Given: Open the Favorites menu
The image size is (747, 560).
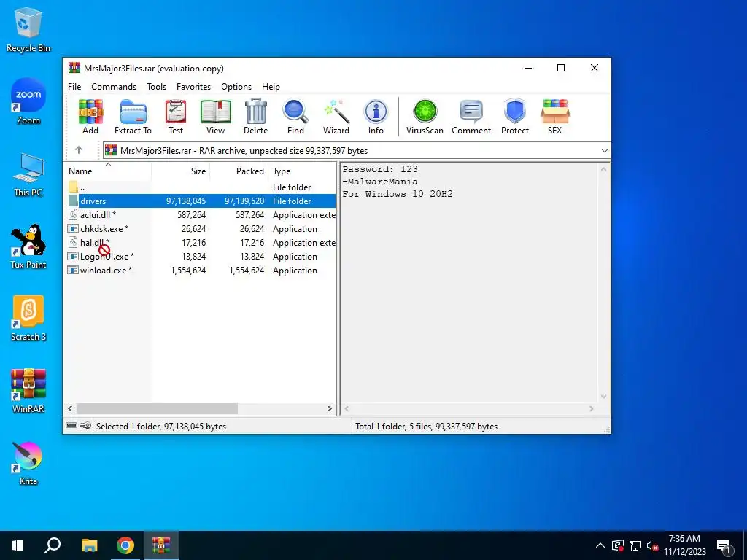Looking at the screenshot, I should (193, 87).
